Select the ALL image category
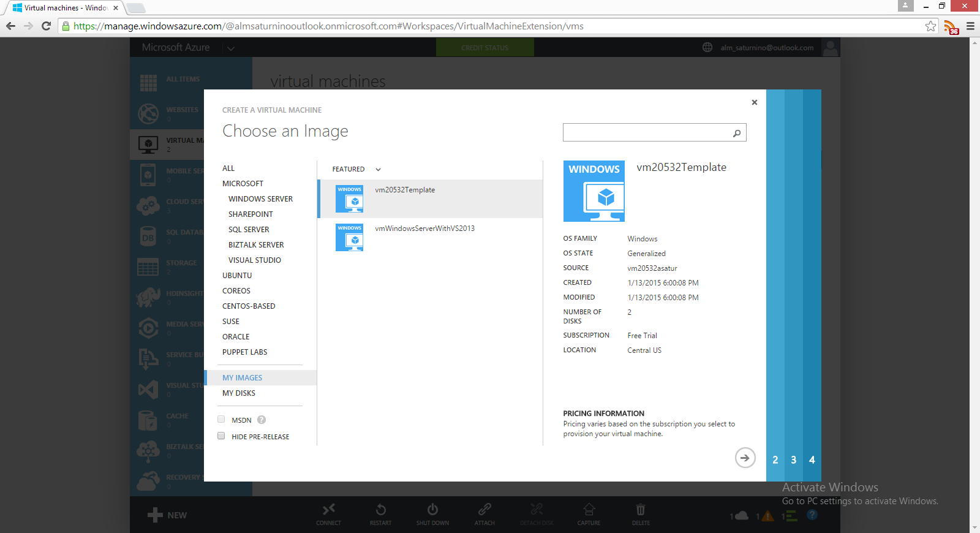Screen dimensions: 980x533 tap(228, 168)
